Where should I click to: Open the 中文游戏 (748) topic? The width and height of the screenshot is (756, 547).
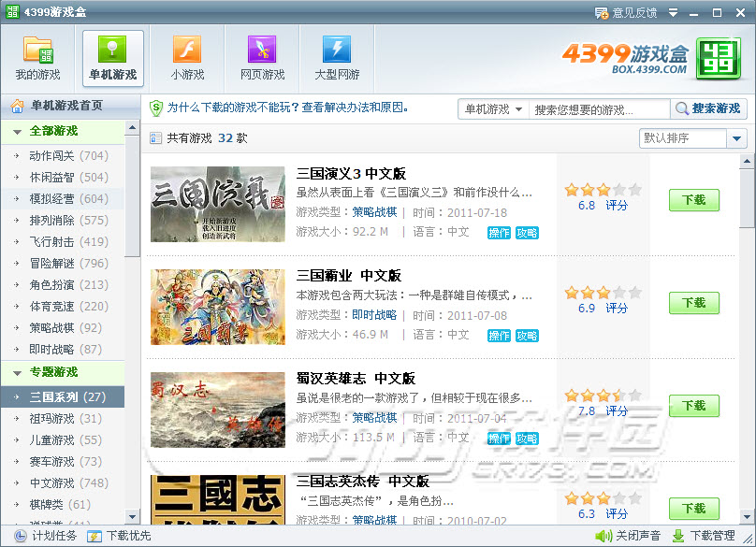[x=63, y=482]
